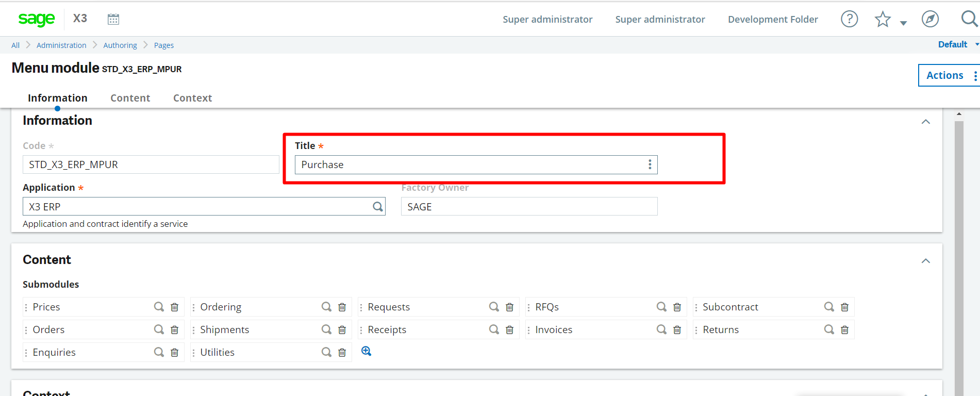The height and width of the screenshot is (396, 980).
Task: Open lookup for Shipments submodule
Action: (326, 329)
